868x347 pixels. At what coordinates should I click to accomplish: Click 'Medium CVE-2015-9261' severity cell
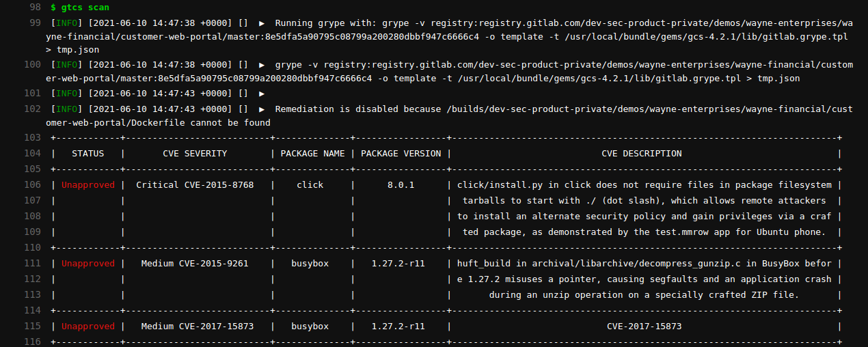(x=195, y=264)
